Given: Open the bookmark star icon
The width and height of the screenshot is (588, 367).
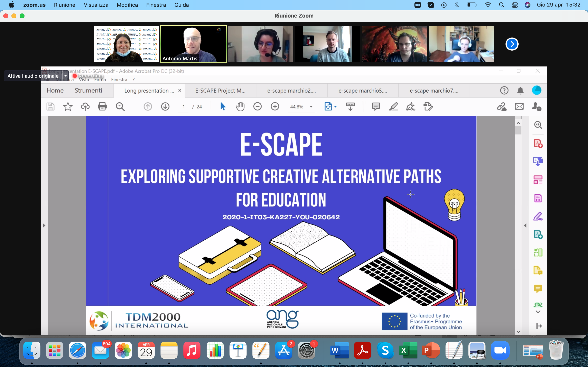Looking at the screenshot, I should tap(68, 107).
